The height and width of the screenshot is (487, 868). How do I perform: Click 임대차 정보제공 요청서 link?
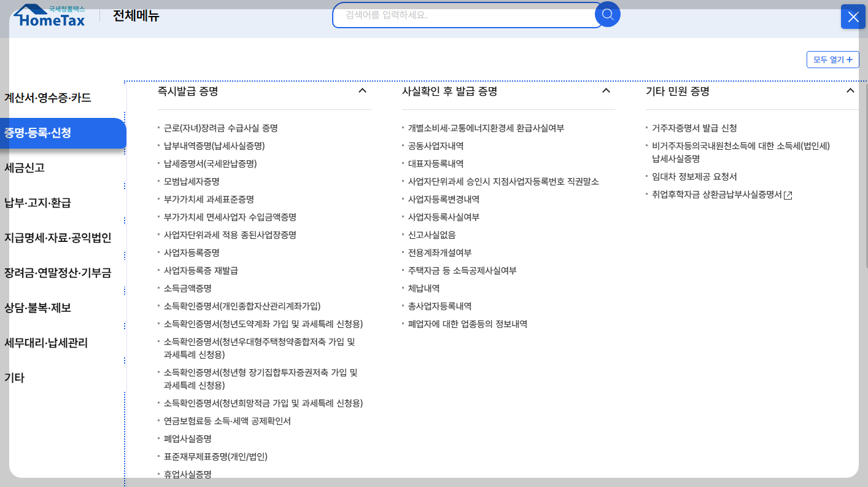(694, 177)
